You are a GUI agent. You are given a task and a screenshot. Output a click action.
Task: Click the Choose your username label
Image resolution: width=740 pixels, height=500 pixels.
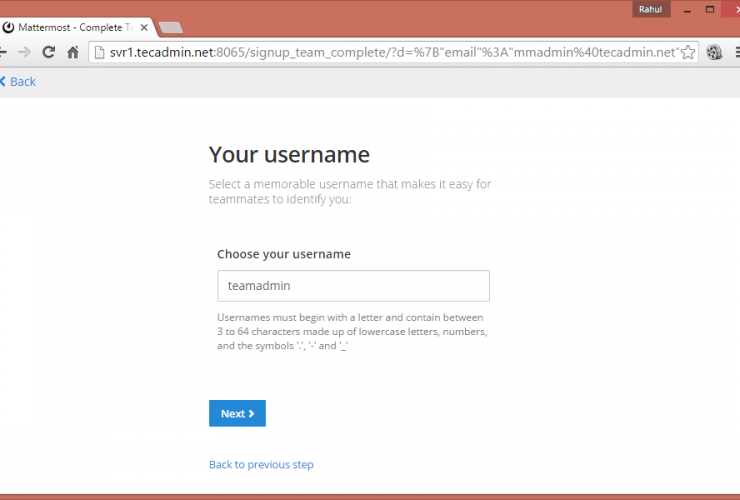(x=284, y=254)
